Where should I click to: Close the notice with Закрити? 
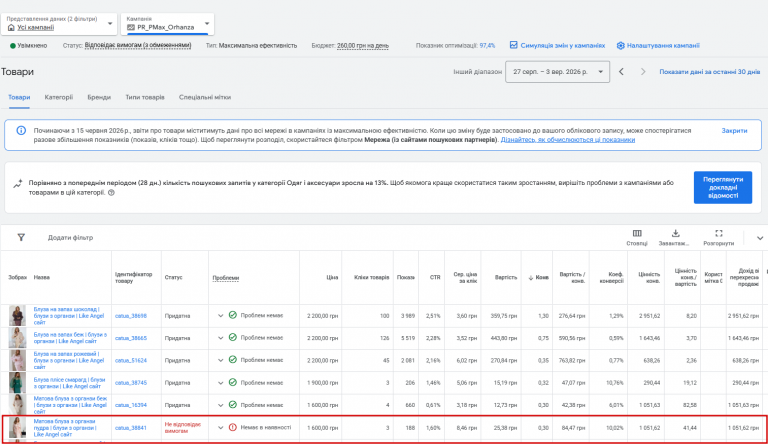click(734, 130)
